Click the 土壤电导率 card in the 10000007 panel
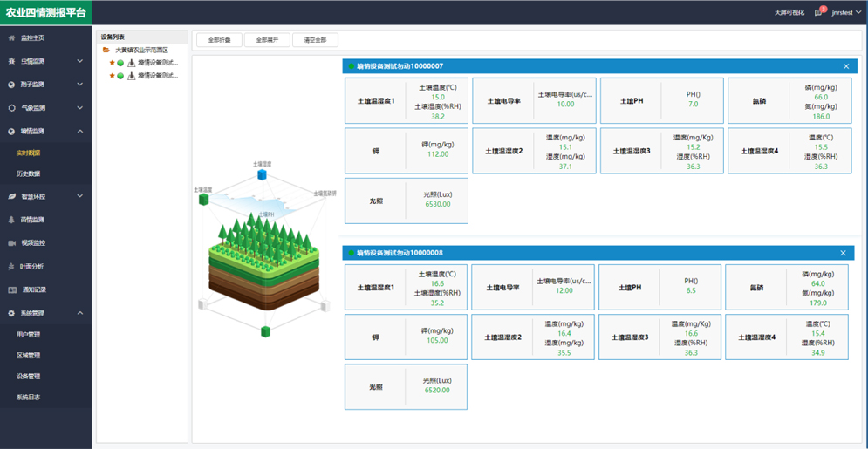The width and height of the screenshot is (868, 449). click(534, 100)
